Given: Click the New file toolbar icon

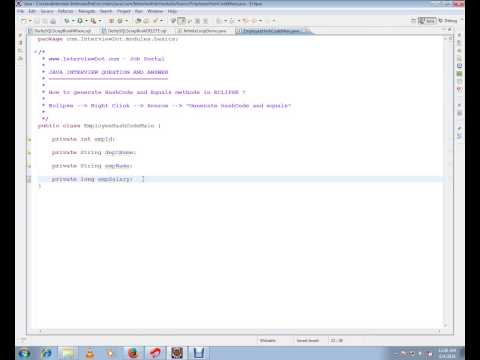Looking at the screenshot, I should point(24,21).
